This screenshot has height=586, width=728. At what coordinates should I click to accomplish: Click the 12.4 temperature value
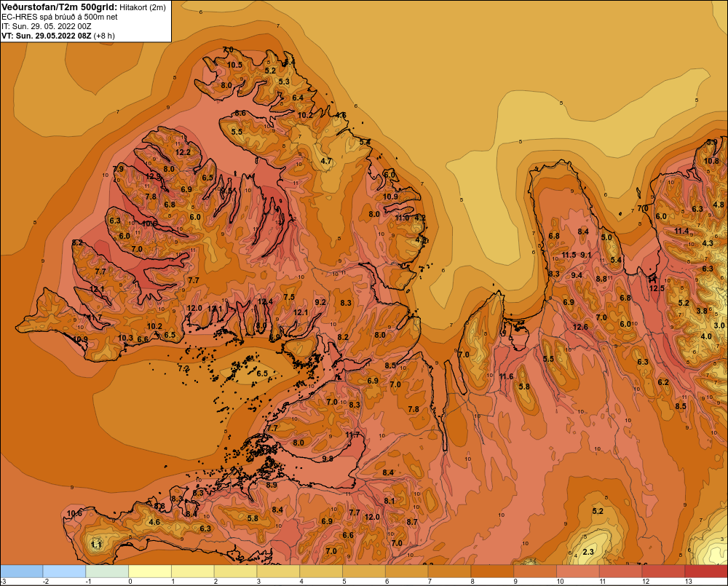[265, 302]
